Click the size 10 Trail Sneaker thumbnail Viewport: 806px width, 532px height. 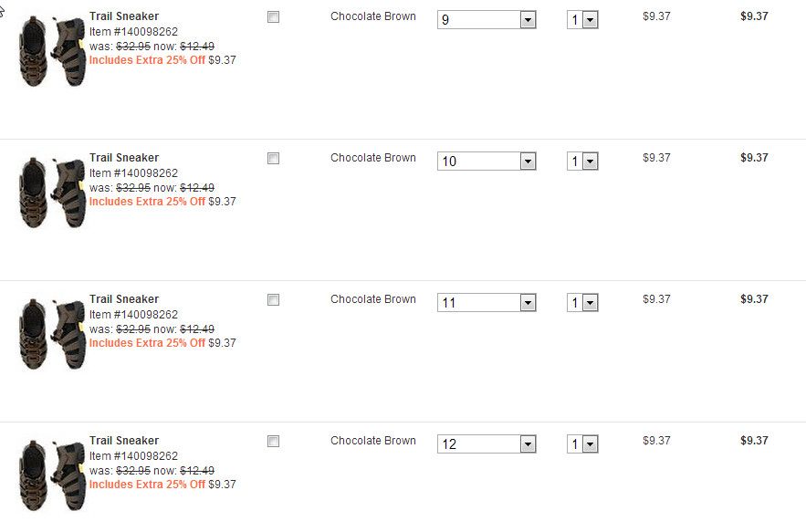(x=52, y=193)
